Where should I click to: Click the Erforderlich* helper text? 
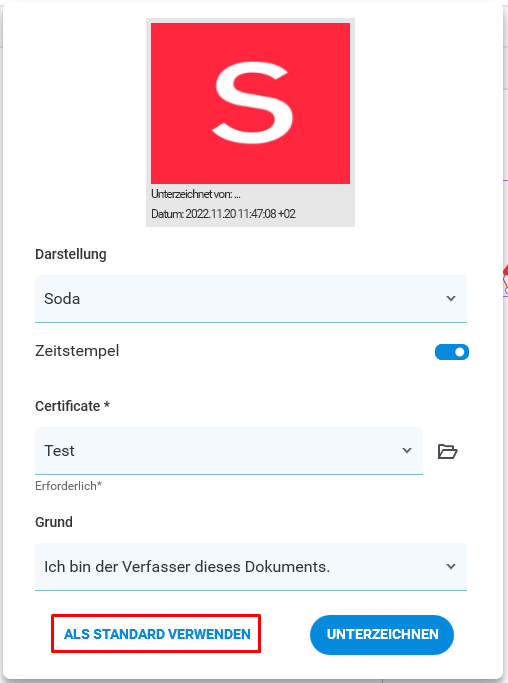click(x=68, y=486)
